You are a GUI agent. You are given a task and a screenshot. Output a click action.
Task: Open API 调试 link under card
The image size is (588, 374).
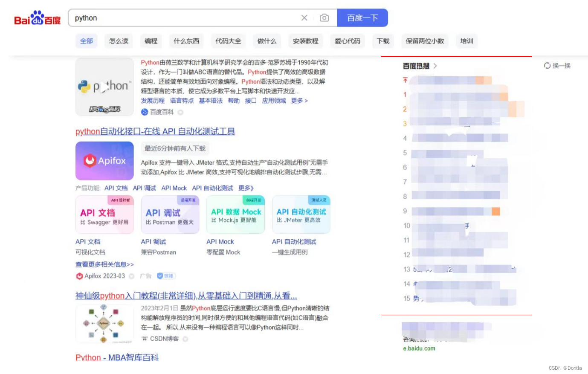click(154, 242)
